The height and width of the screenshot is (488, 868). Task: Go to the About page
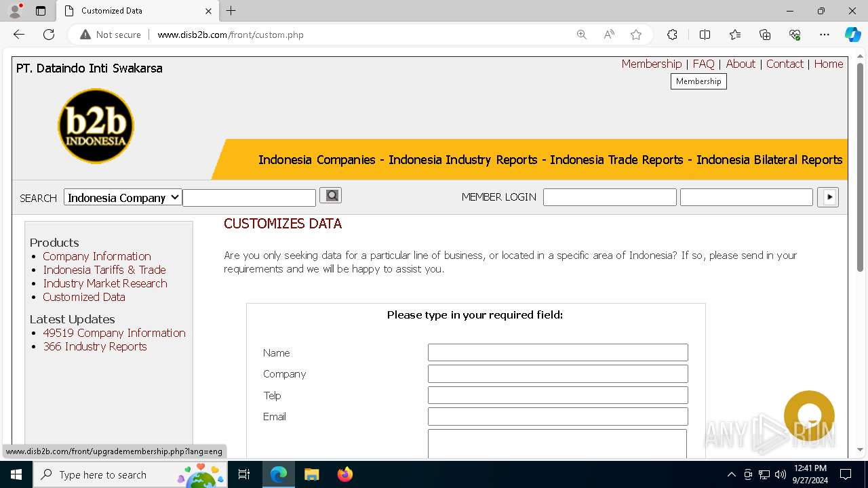[x=741, y=64]
